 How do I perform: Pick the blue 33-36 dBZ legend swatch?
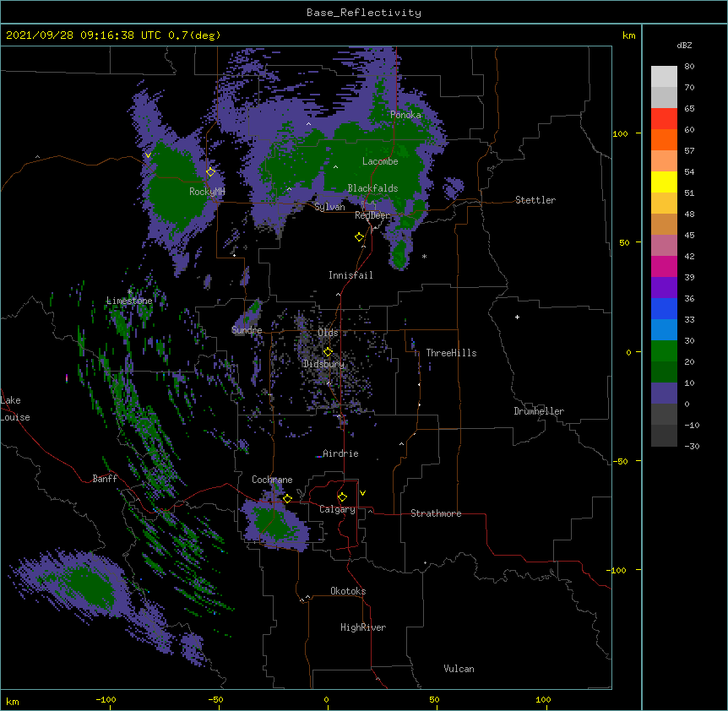tap(664, 308)
